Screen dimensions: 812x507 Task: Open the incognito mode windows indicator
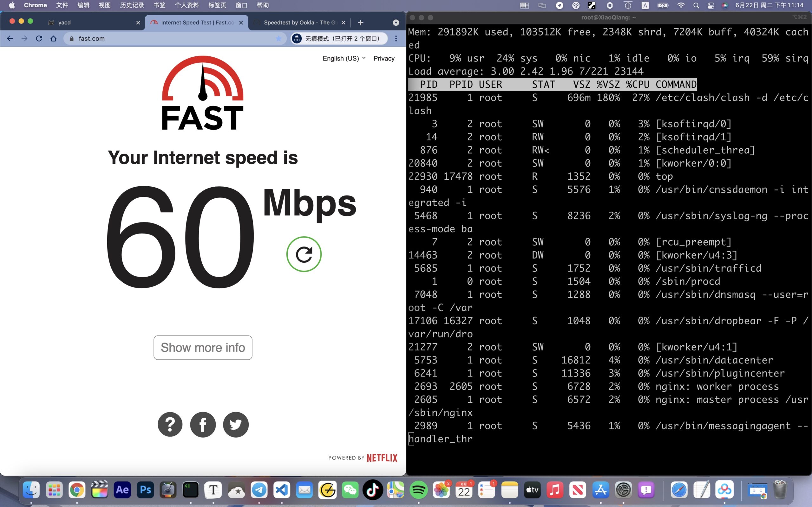pyautogui.click(x=338, y=39)
